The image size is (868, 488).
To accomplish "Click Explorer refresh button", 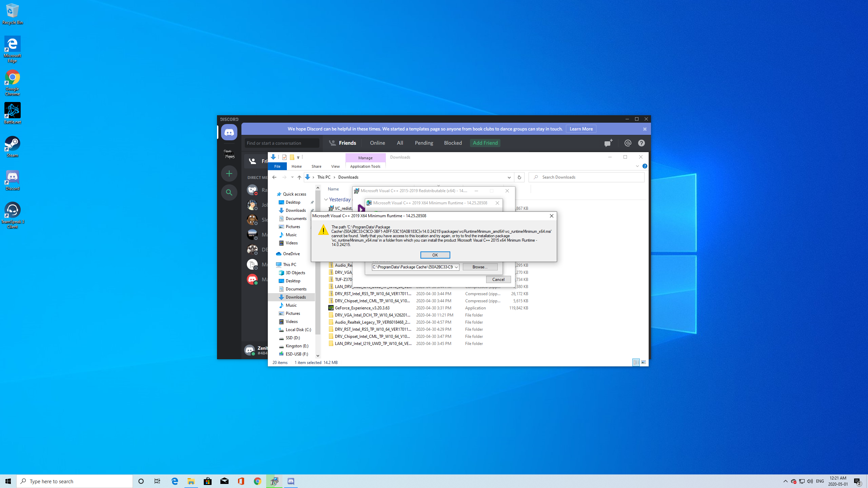I will point(519,177).
